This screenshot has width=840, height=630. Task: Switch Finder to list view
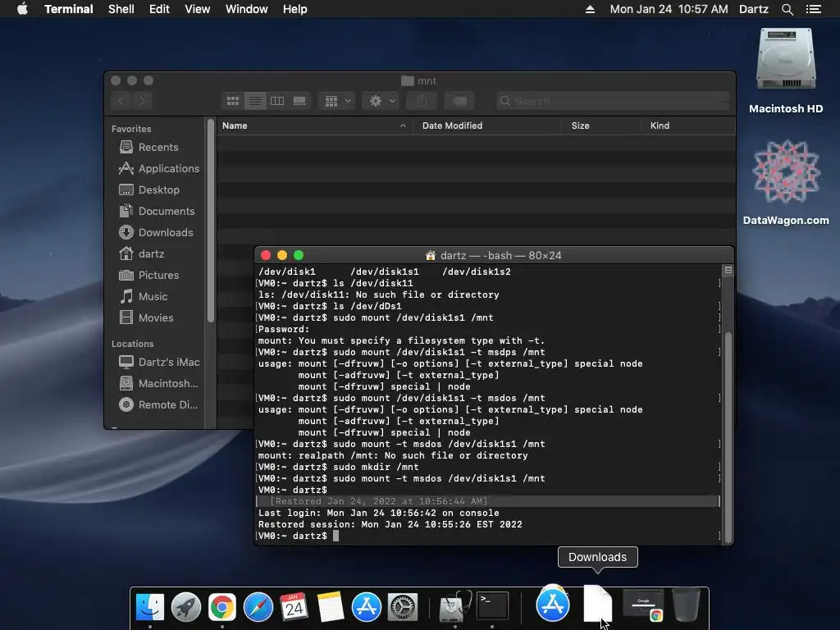(x=255, y=101)
